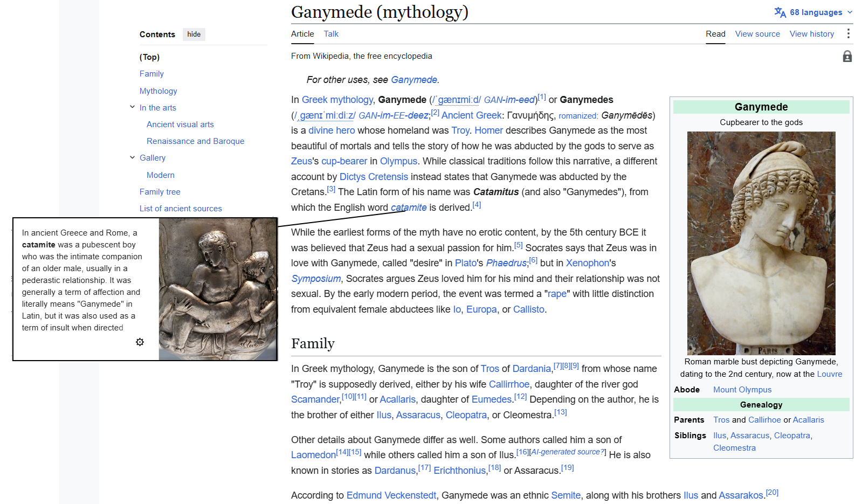This screenshot has height=504, width=862.
Task: Open the Talk tab
Action: [331, 34]
